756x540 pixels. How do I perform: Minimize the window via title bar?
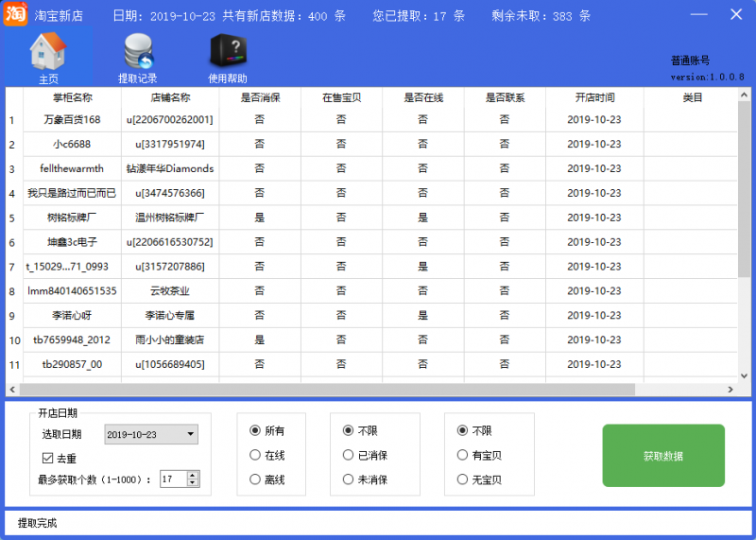(698, 15)
